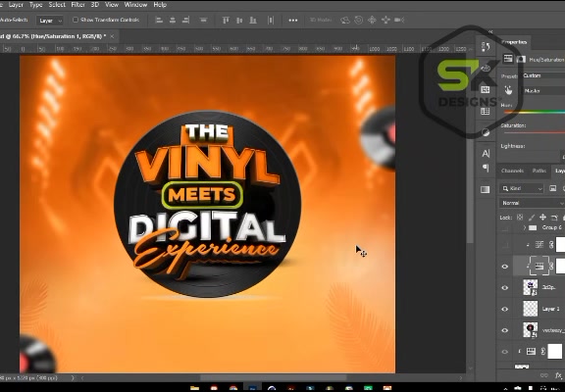Click the pixel layer filter icon
The height and width of the screenshot is (392, 565).
click(x=552, y=188)
